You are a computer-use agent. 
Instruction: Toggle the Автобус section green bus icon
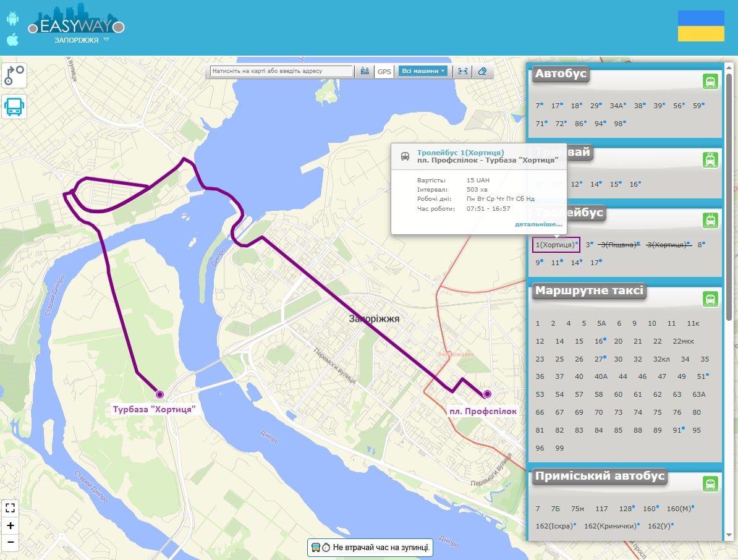710,82
